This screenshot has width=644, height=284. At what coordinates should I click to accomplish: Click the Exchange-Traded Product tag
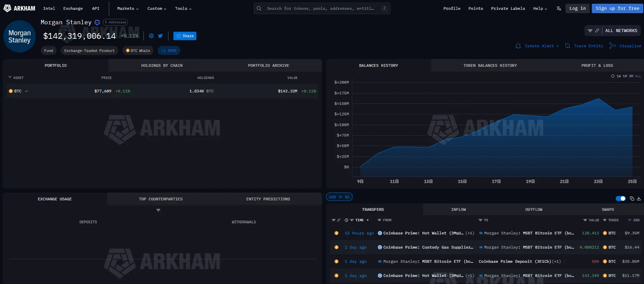point(89,51)
